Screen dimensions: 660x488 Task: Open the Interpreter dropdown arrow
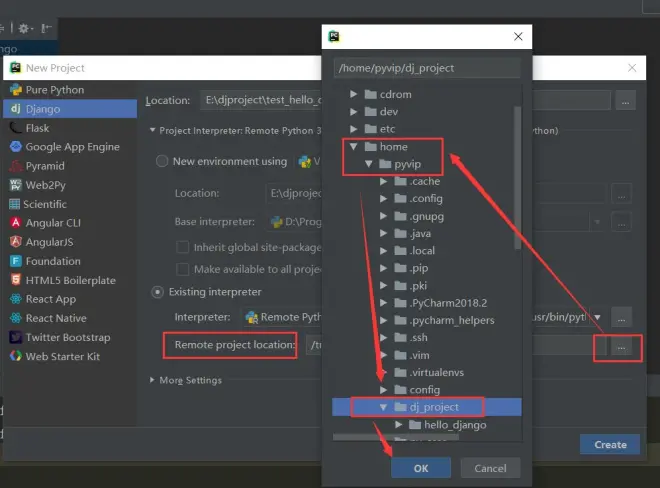597,317
